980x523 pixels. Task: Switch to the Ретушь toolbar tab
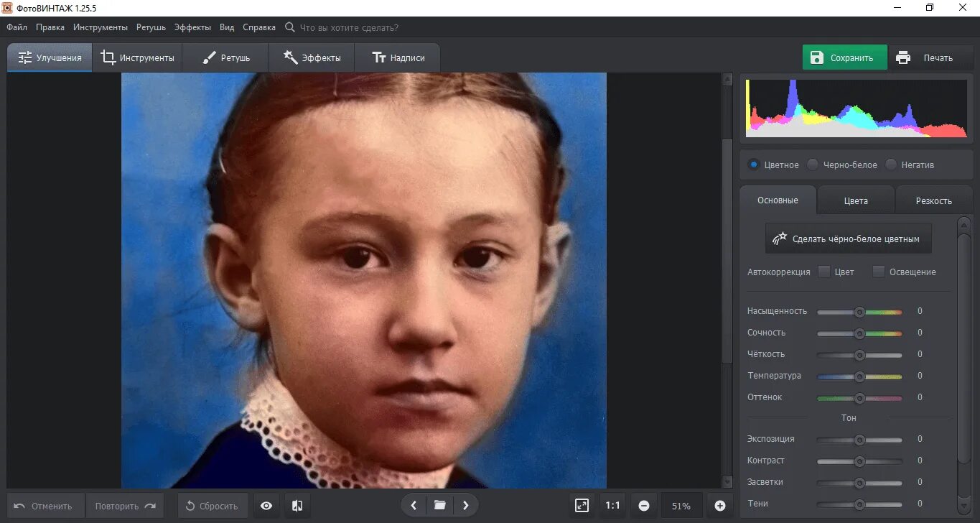pyautogui.click(x=225, y=57)
